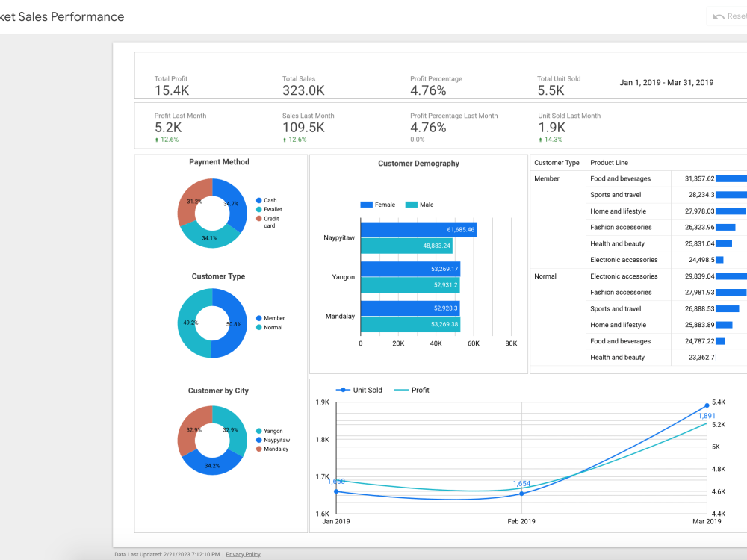Click the 25,883.89 Home and lifestyle value

pyautogui.click(x=699, y=325)
